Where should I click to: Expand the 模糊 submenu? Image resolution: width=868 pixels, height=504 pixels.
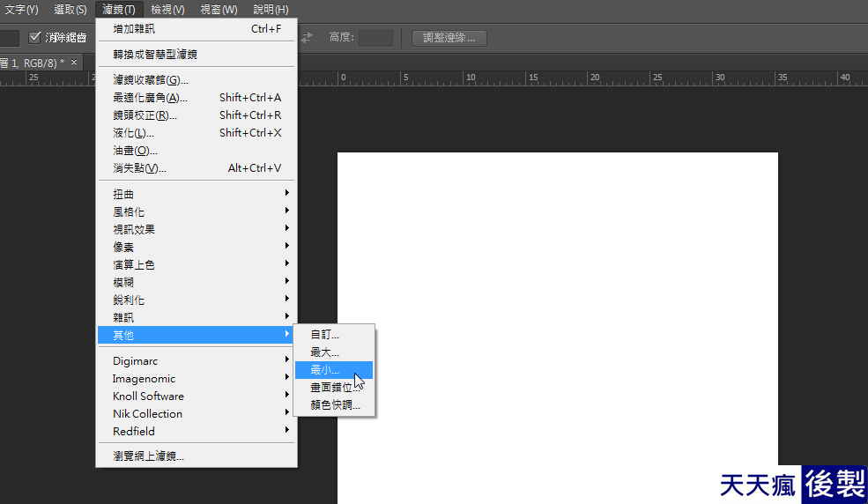click(x=197, y=282)
